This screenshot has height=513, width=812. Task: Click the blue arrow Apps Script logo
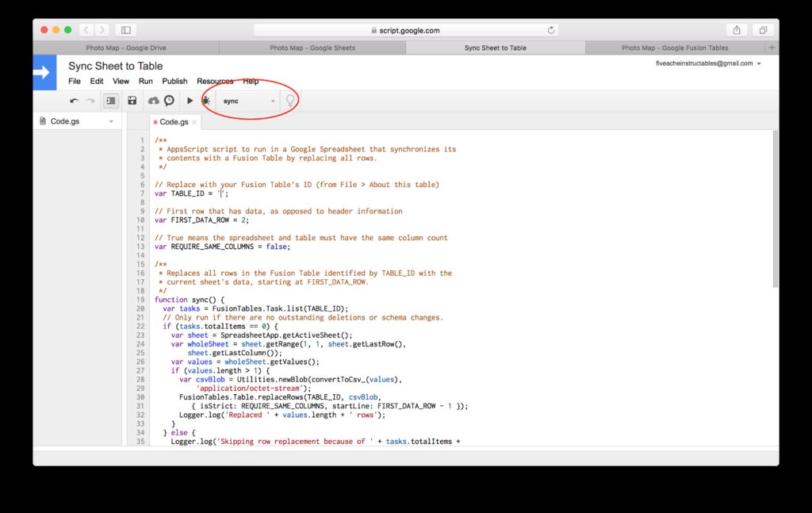pyautogui.click(x=44, y=72)
